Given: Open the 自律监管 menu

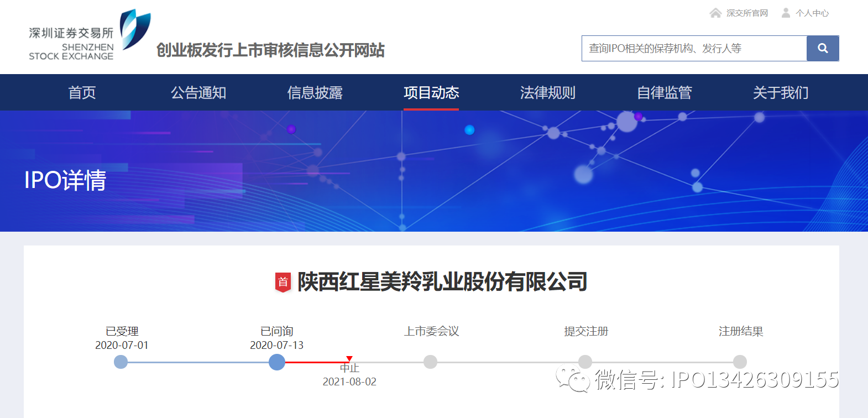Looking at the screenshot, I should pyautogui.click(x=665, y=92).
